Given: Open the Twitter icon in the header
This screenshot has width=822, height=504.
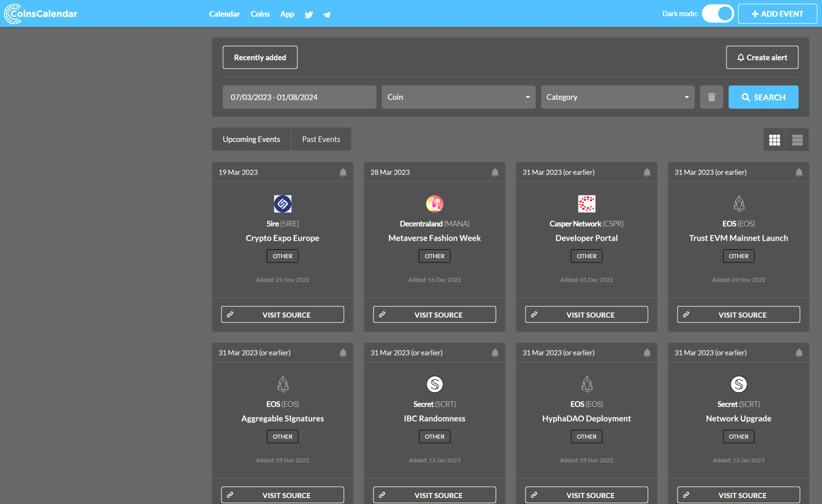Looking at the screenshot, I should [309, 15].
